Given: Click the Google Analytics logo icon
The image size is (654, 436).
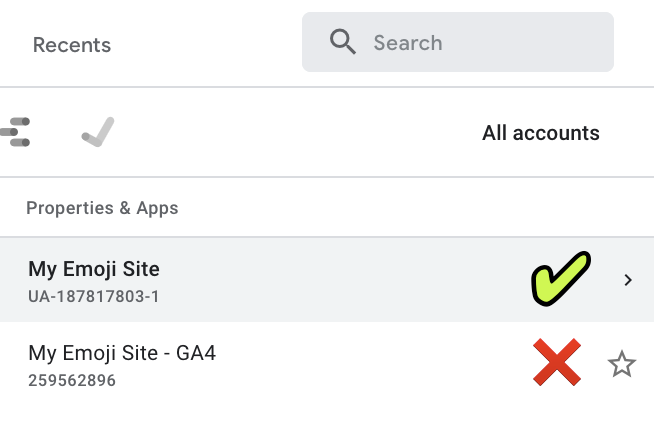Looking at the screenshot, I should tap(16, 132).
